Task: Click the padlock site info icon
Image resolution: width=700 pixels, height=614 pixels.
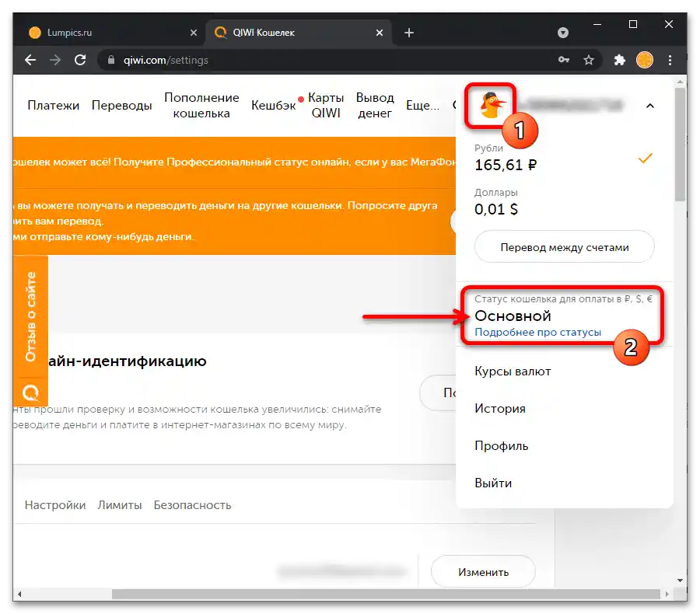Action: 111,60
